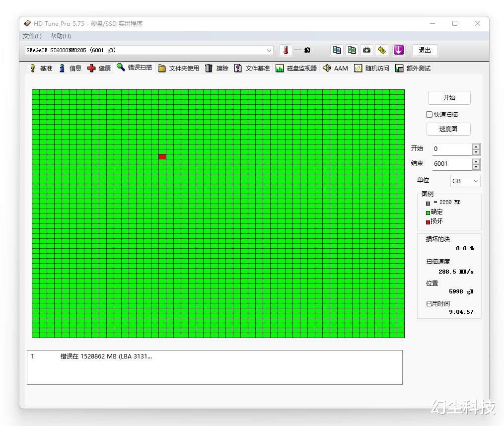This screenshot has height=426, width=504.
Task: Decrease the 结束 end value with down arrow
Action: point(476,167)
